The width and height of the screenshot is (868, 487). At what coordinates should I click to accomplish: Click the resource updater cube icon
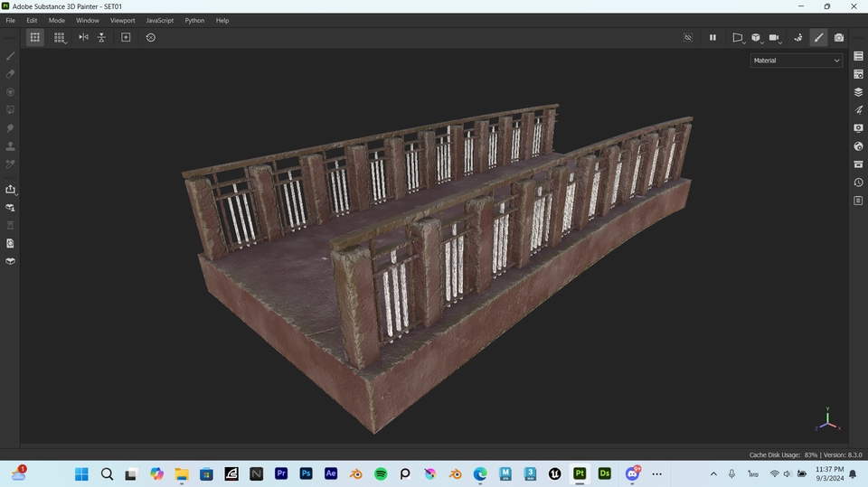(10, 208)
